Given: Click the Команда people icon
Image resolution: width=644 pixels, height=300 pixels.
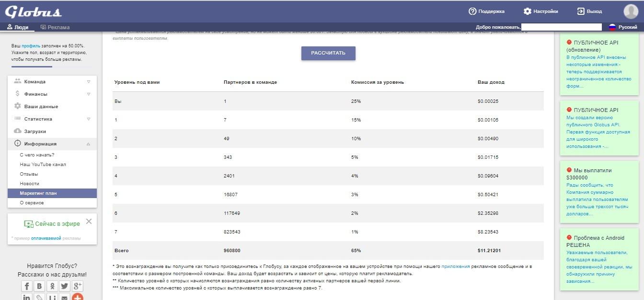Looking at the screenshot, I should click(x=18, y=81).
